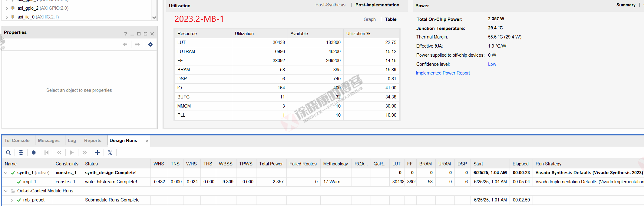This screenshot has height=206, width=644.
Task: Expand the mb_preset run row
Action: pyautogui.click(x=12, y=200)
